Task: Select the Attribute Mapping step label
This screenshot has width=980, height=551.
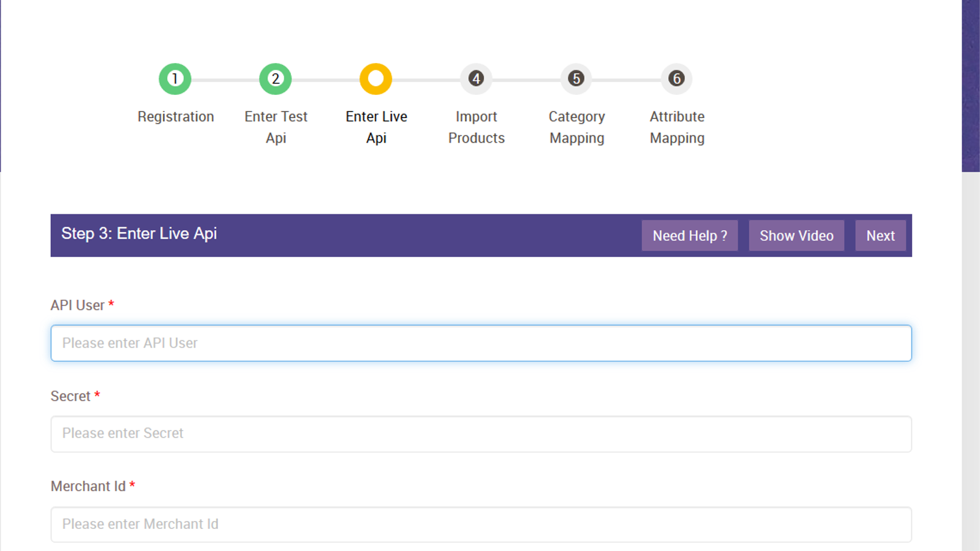Action: point(676,127)
